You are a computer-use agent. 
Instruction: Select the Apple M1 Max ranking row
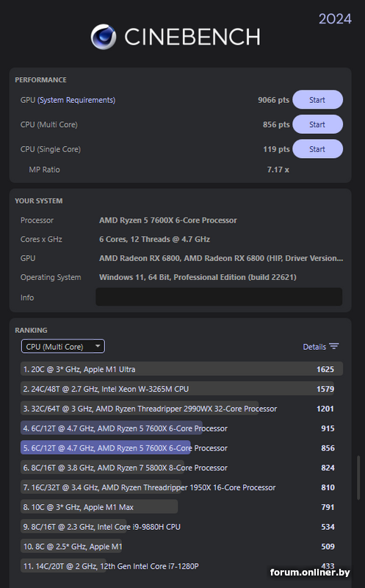pyautogui.click(x=181, y=507)
